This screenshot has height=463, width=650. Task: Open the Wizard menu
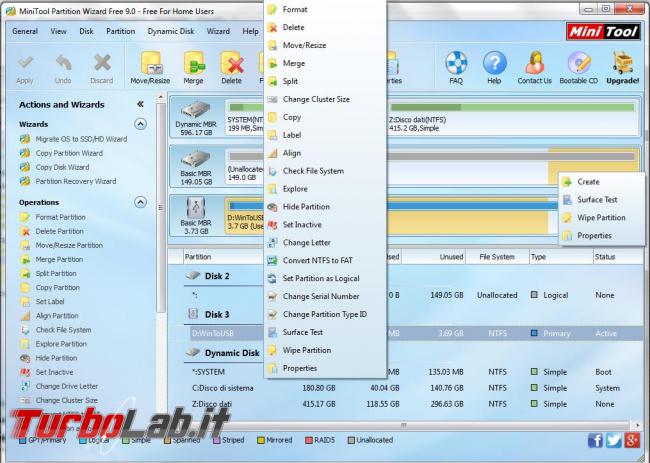pyautogui.click(x=218, y=31)
